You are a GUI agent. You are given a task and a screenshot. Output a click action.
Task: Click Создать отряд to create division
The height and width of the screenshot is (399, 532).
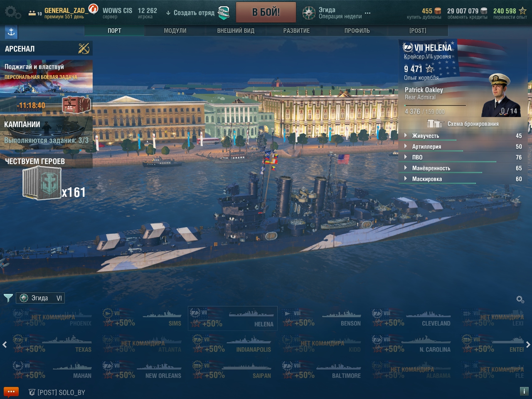tap(194, 13)
